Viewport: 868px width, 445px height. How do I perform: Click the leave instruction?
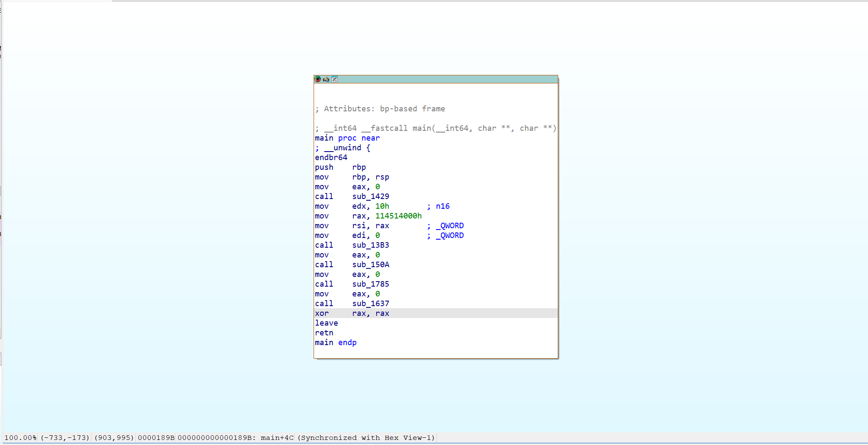coord(326,323)
